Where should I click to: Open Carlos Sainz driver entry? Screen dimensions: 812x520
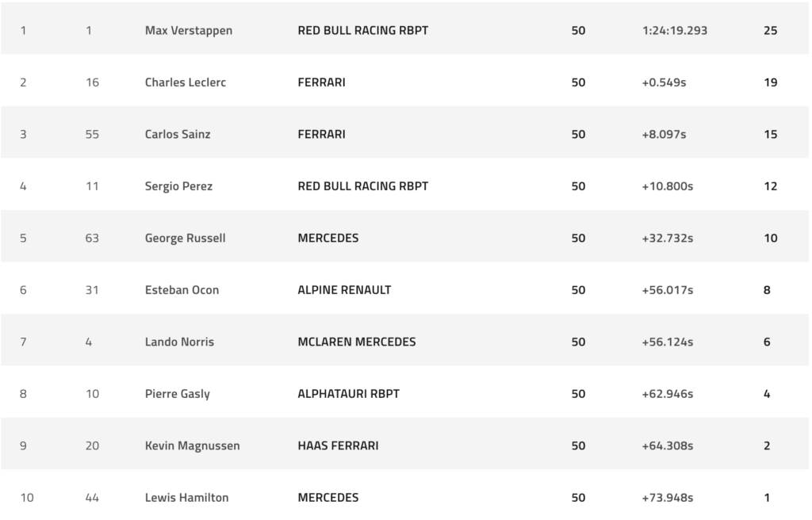tap(178, 135)
